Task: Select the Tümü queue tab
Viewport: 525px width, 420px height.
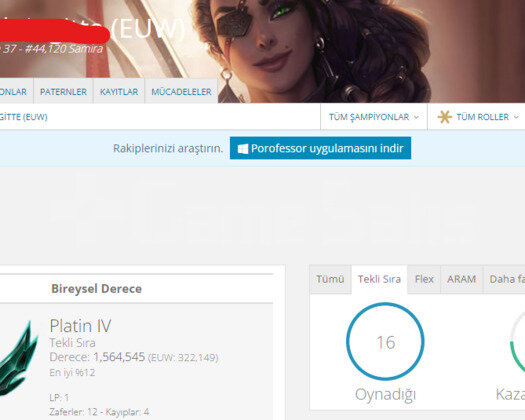Action: (330, 279)
